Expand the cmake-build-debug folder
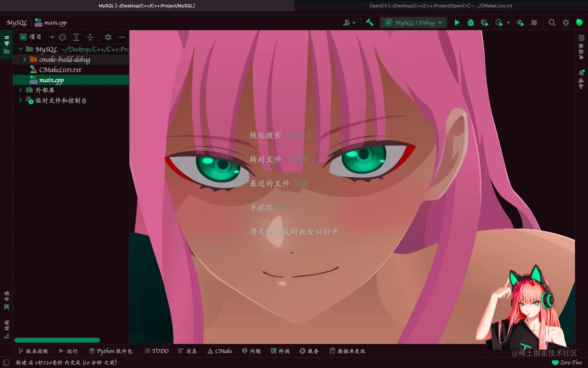The height and width of the screenshot is (368, 588). pyautogui.click(x=24, y=59)
